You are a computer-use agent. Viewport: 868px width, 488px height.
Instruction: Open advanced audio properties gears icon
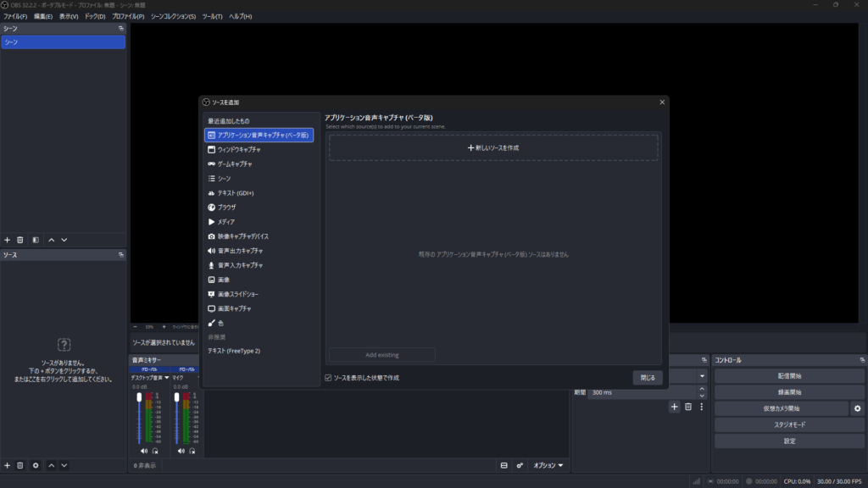click(x=520, y=466)
